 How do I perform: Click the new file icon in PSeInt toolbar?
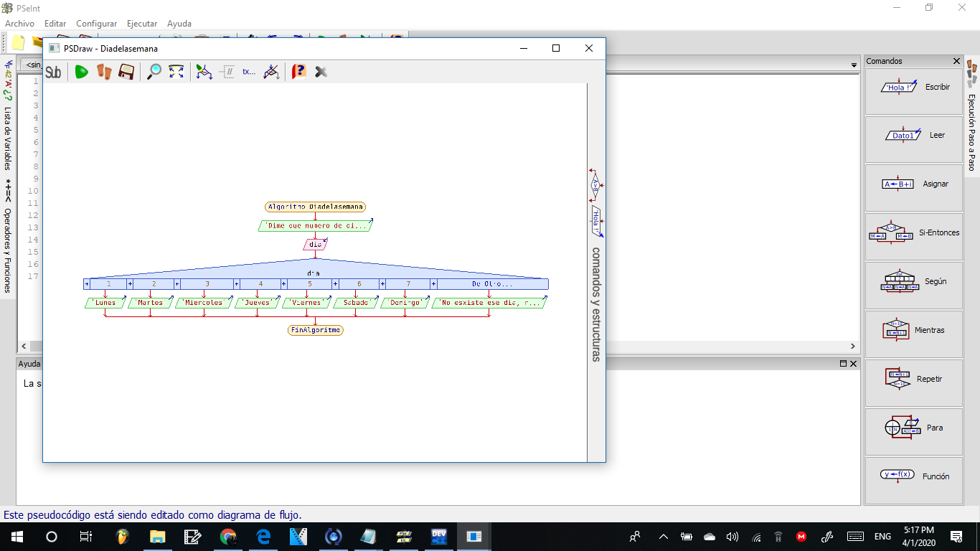[x=19, y=42]
